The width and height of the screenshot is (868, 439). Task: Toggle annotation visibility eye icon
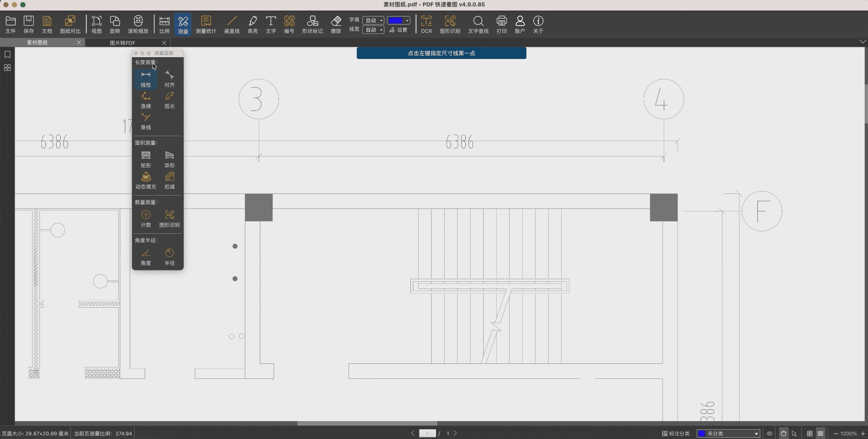(x=769, y=433)
